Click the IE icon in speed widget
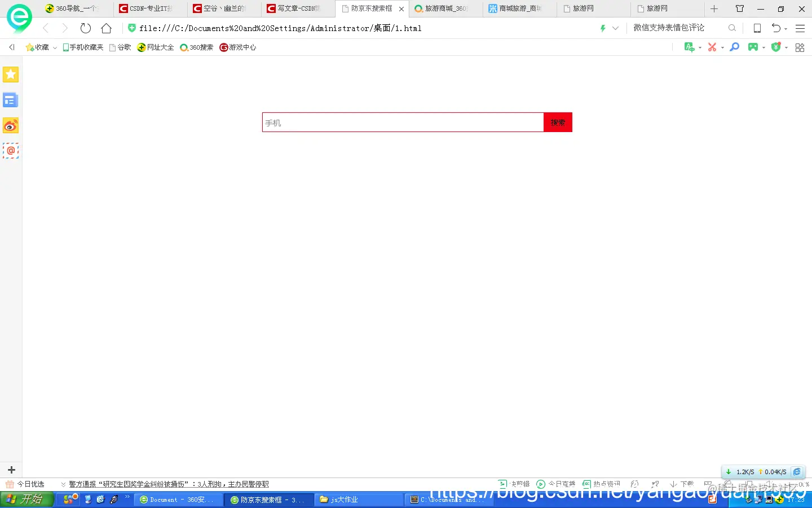This screenshot has width=812, height=508. (x=797, y=472)
